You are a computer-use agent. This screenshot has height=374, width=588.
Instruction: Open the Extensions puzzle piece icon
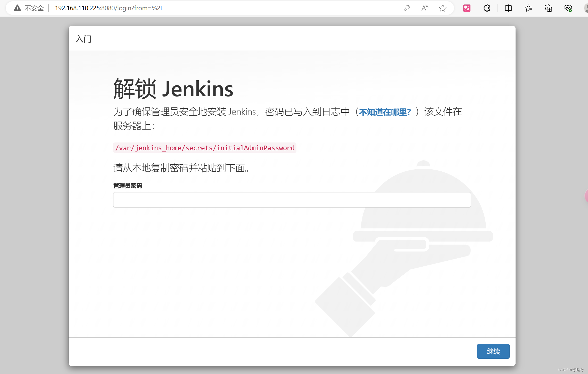[487, 8]
